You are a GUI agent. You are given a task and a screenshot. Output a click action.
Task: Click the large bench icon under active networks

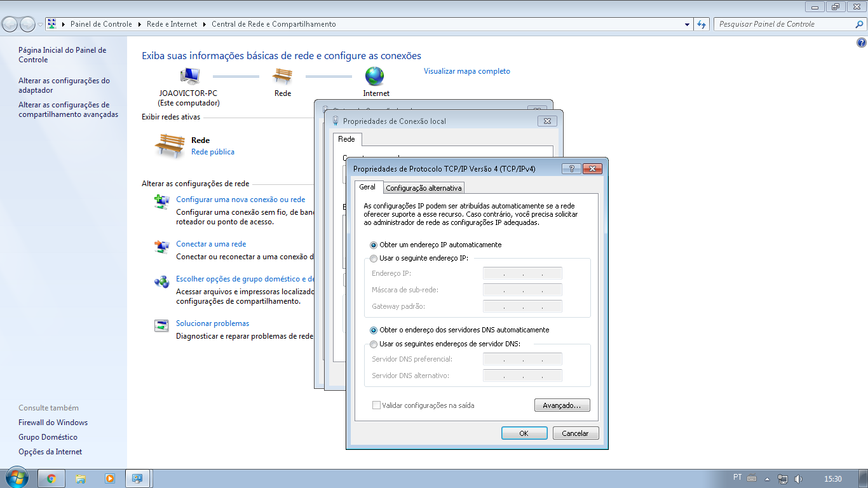(170, 146)
